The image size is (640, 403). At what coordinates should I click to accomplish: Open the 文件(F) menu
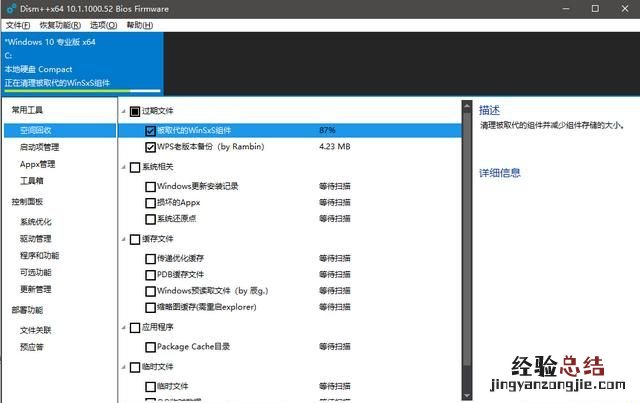click(x=18, y=25)
